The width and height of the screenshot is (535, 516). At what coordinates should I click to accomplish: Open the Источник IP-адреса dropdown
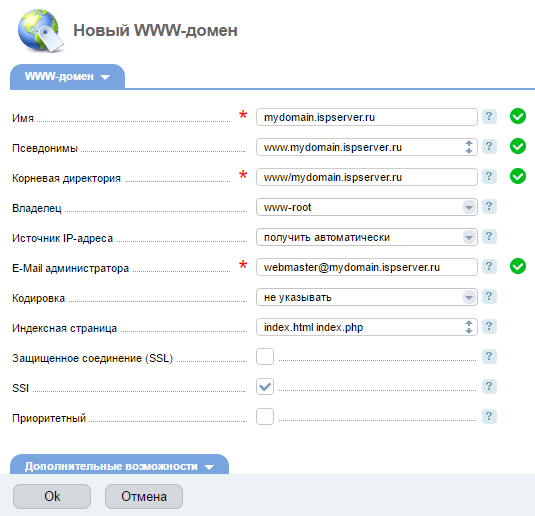pos(366,237)
